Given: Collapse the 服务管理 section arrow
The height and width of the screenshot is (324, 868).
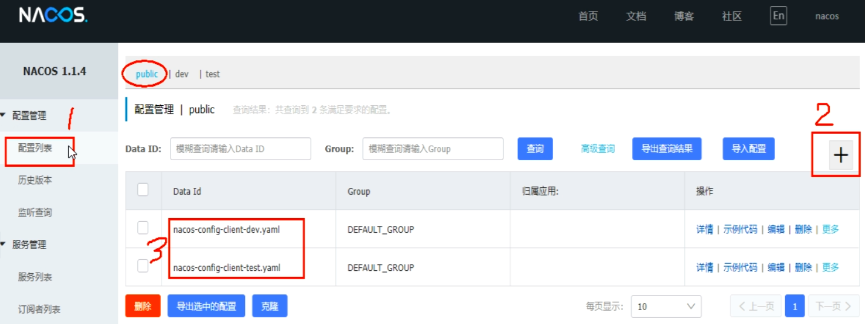Looking at the screenshot, I should pos(4,244).
